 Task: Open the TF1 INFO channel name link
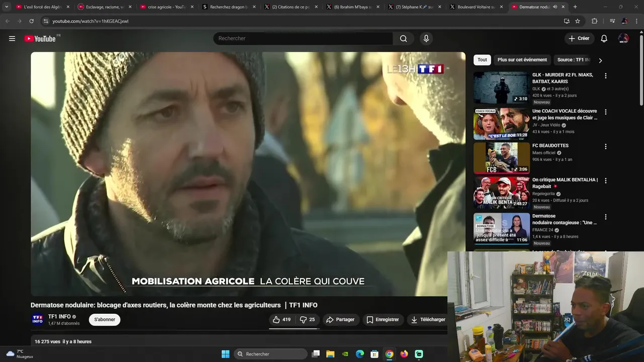[59, 317]
